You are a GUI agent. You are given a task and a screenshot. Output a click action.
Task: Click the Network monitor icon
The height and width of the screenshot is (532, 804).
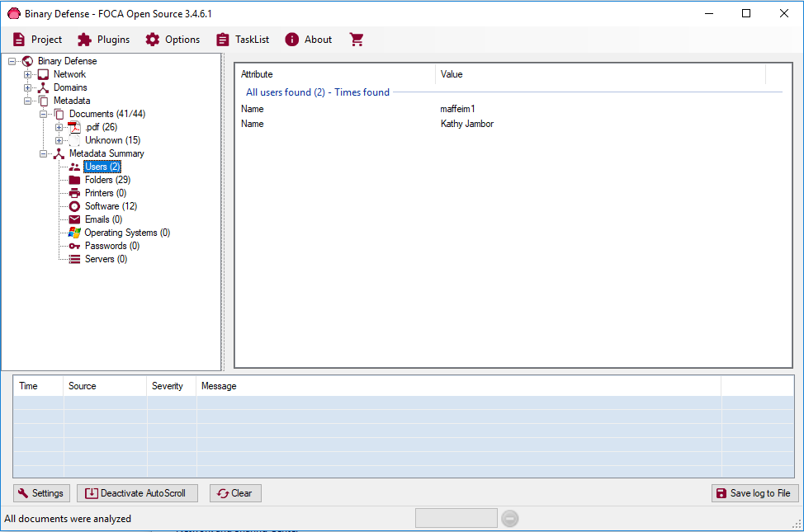44,74
